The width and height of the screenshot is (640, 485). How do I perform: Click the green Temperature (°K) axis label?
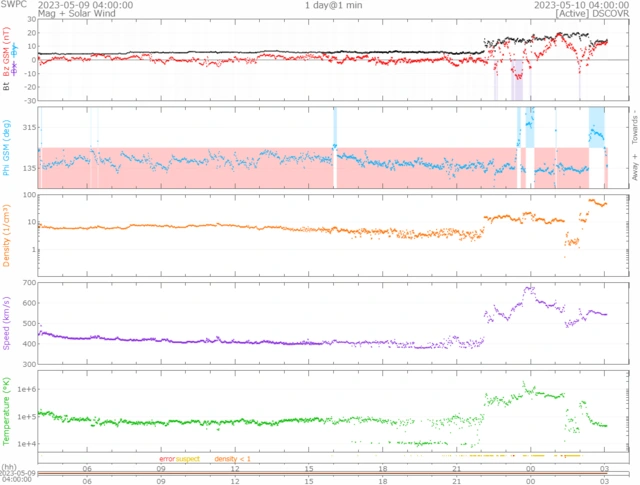click(8, 410)
